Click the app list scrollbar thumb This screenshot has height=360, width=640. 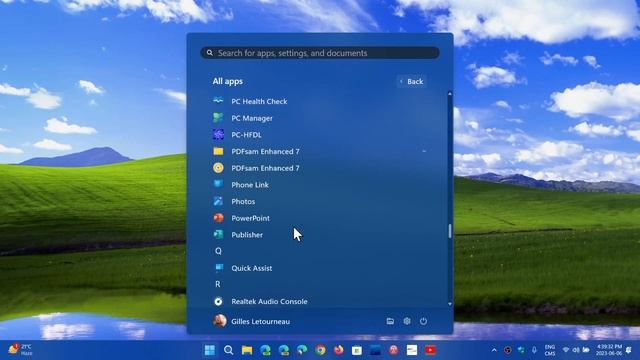(450, 231)
